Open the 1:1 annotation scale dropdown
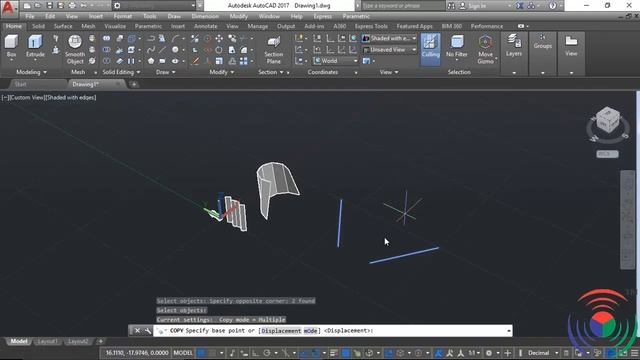Viewport: 640px width, 360px height. coord(474,353)
